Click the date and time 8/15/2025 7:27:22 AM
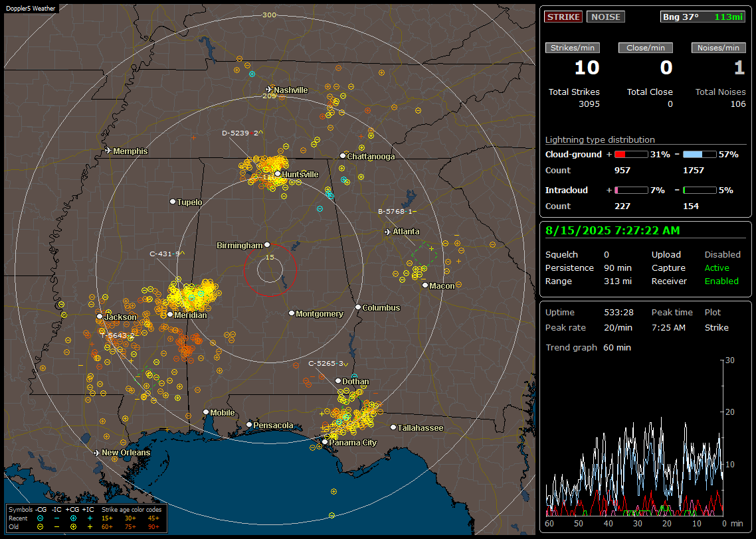This screenshot has height=539, width=756. click(x=613, y=231)
